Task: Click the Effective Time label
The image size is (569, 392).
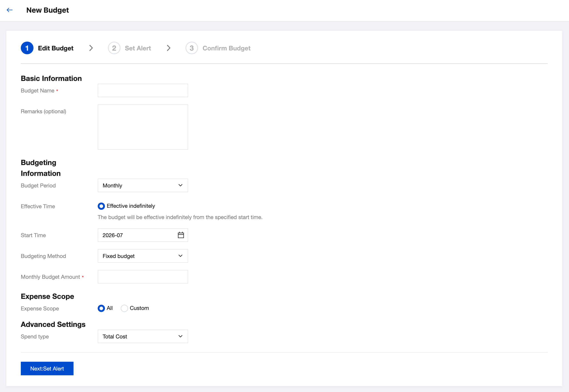Action: point(38,206)
